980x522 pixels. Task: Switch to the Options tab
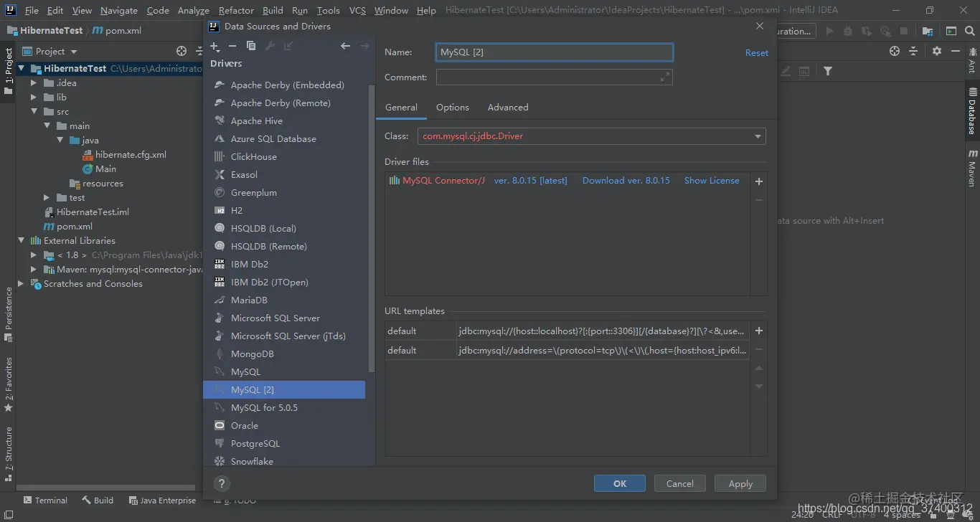453,108
